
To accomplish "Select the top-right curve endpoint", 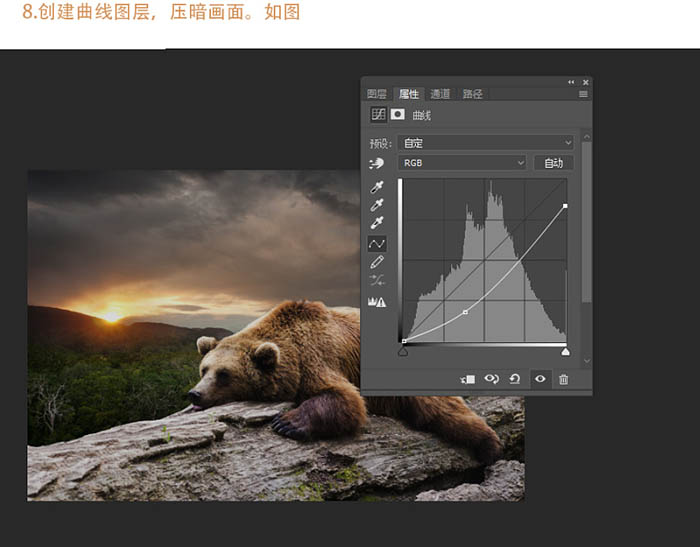I will (x=565, y=206).
